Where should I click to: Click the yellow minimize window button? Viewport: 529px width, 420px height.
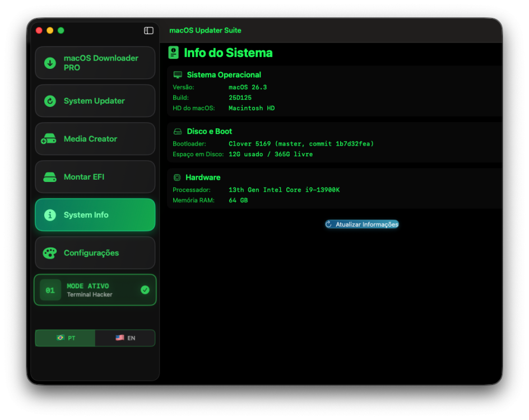tap(50, 31)
